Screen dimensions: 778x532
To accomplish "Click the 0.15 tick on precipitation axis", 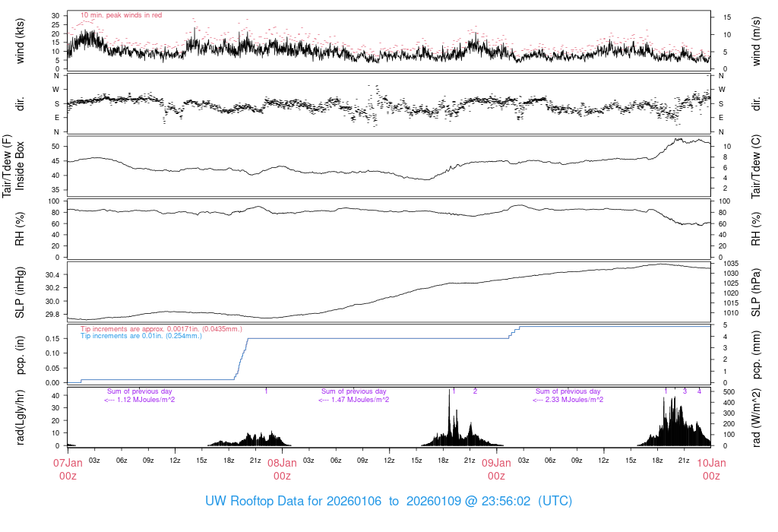I will pyautogui.click(x=53, y=338).
